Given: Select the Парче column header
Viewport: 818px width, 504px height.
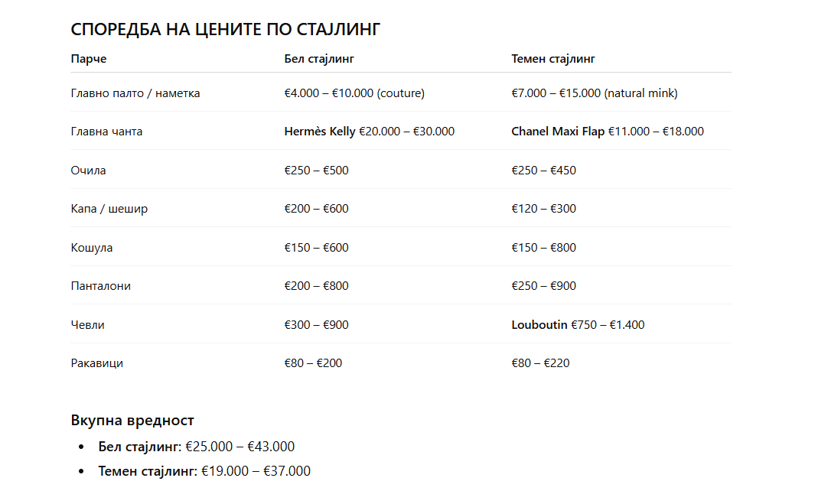Looking at the screenshot, I should [89, 59].
